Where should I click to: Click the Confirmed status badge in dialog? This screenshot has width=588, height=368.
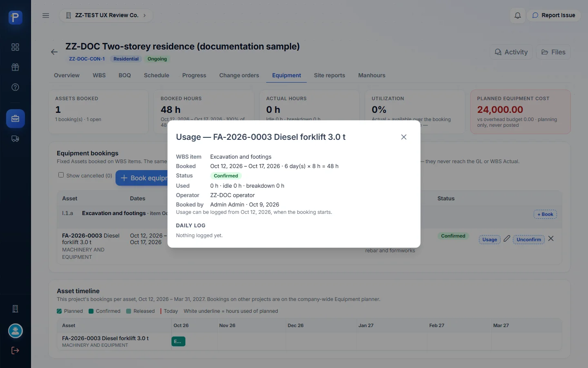click(x=226, y=176)
